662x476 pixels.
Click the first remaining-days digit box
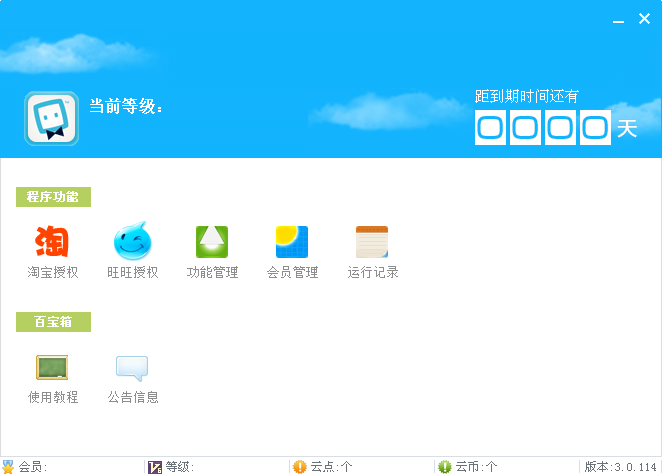coord(490,128)
